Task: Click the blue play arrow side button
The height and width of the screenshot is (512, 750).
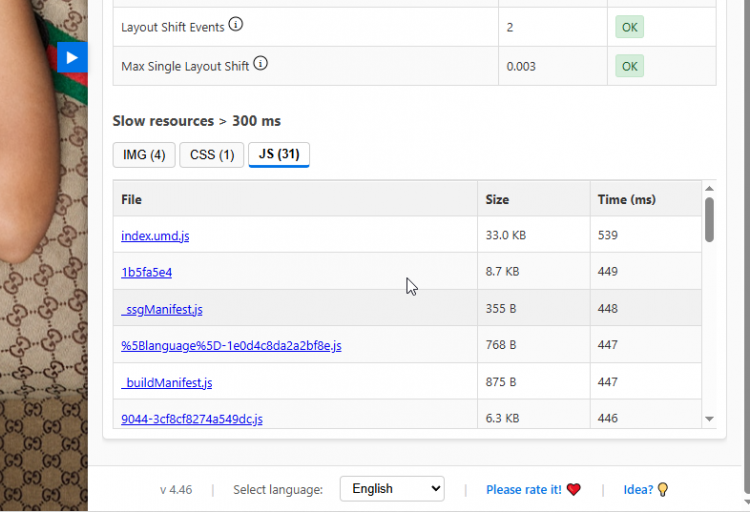Action: 72,58
